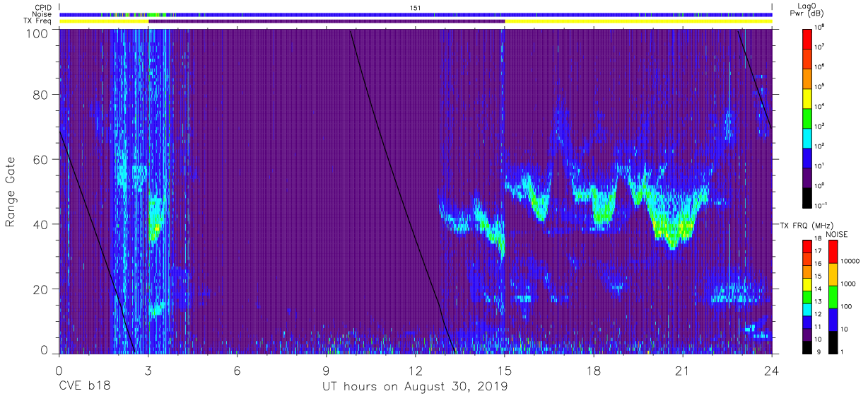The height and width of the screenshot is (401, 868).
Task: Select the red 17–18 MHz TX FRQ swatch
Action: pyautogui.click(x=808, y=246)
